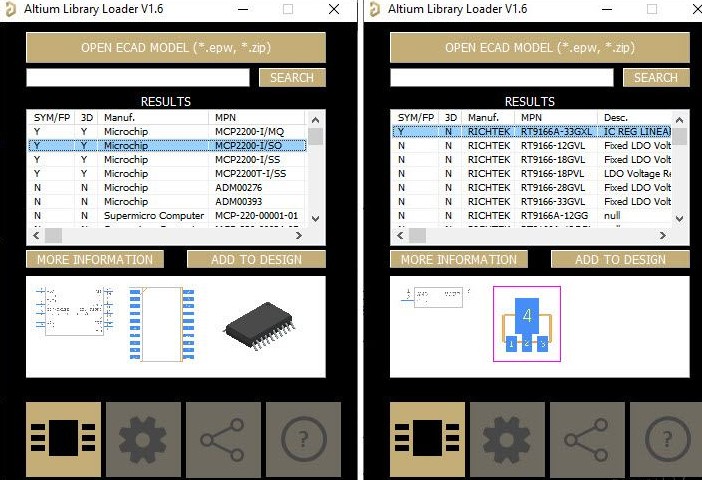Open help question mark tab in right window

tap(666, 439)
